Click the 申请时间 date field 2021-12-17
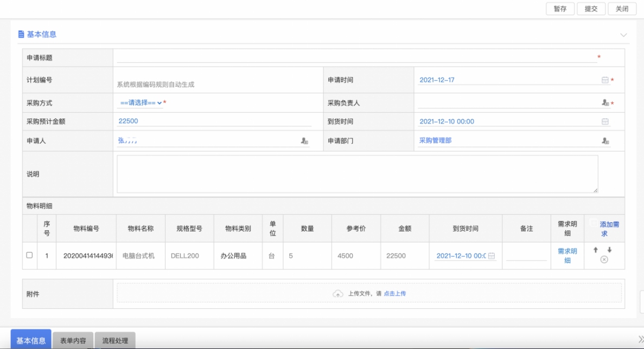 point(509,80)
